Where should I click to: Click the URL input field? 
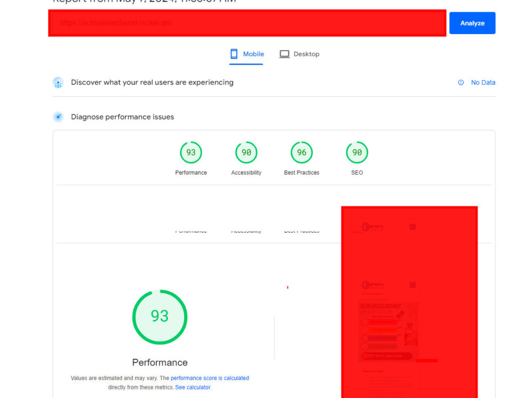coord(247,23)
